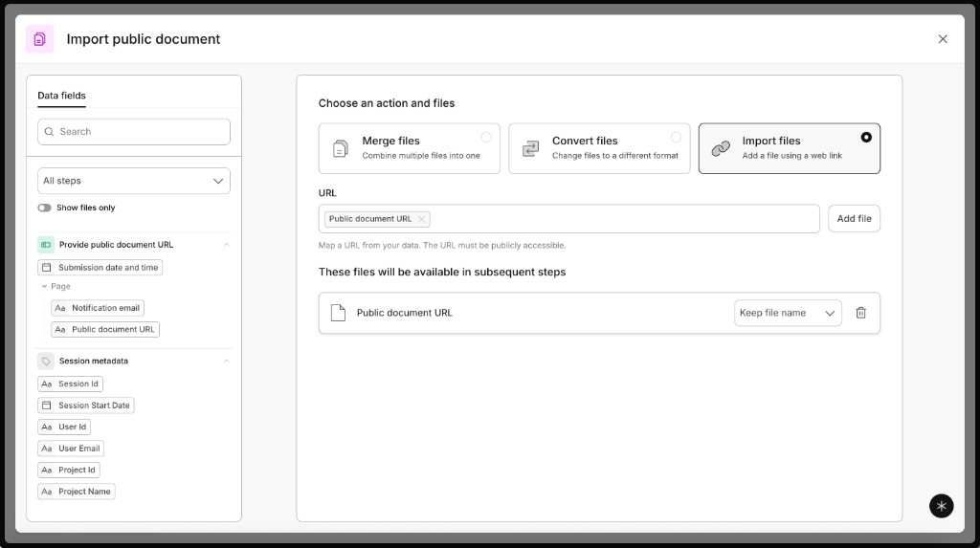980x548 pixels.
Task: Click Aa icon on sidebar Public document URL
Action: click(x=60, y=329)
